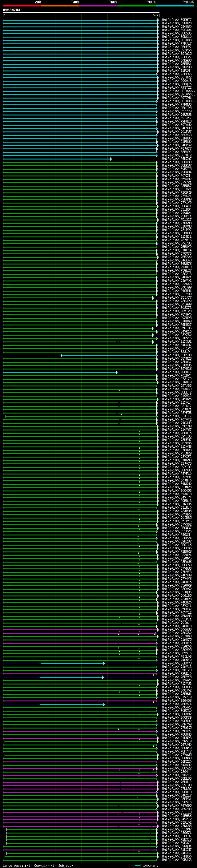Click label UniRef100_A8J6C7
The width and height of the screenshot is (197, 868).
tap(177, 149)
